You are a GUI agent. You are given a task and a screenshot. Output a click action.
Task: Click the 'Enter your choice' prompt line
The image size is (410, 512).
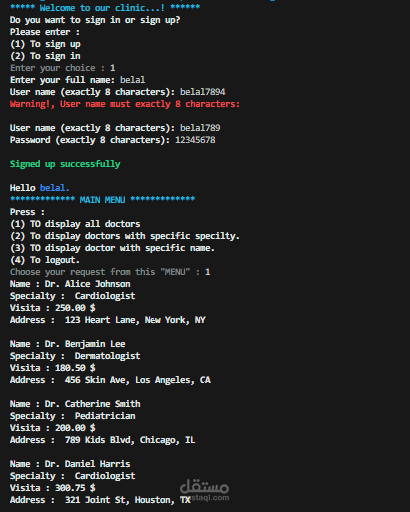click(x=63, y=68)
